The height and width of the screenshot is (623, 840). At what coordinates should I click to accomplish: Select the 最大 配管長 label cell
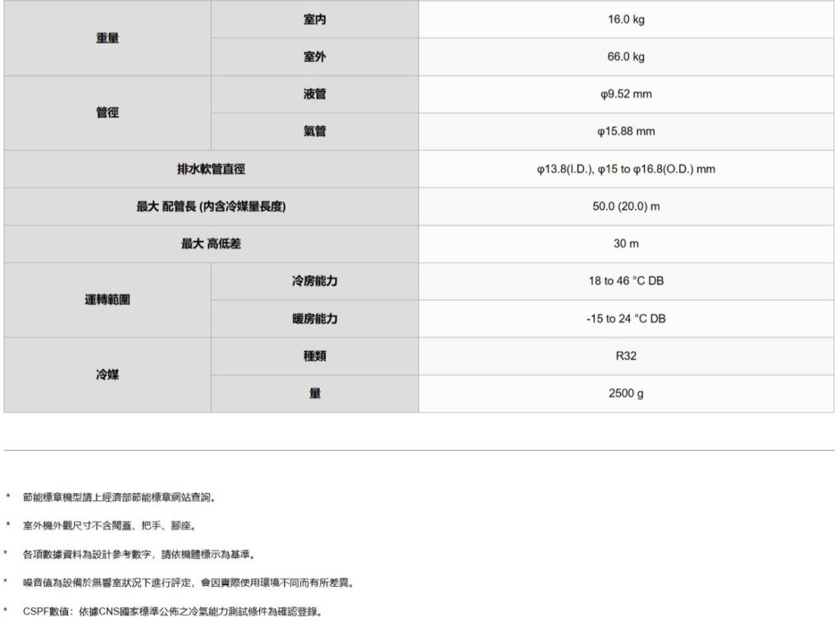click(211, 207)
